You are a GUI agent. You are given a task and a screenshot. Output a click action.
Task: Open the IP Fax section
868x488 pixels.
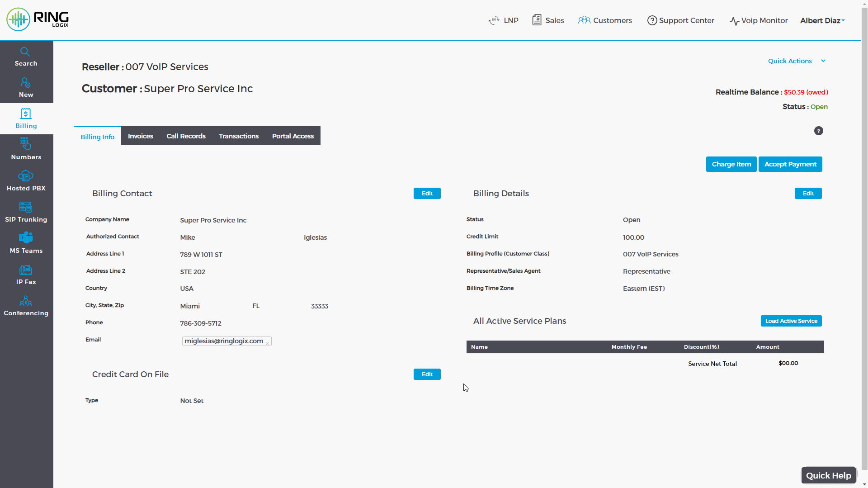coord(26,274)
